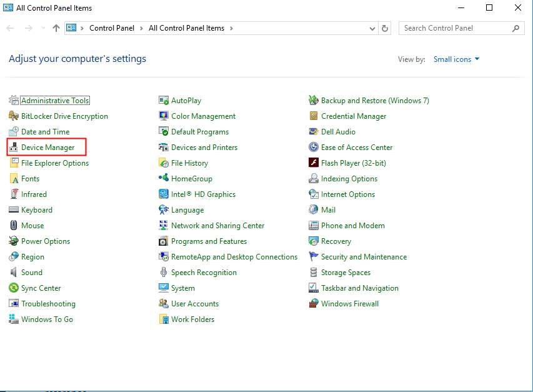
Task: Open the Taskbar and Navigation link
Action: 359,288
